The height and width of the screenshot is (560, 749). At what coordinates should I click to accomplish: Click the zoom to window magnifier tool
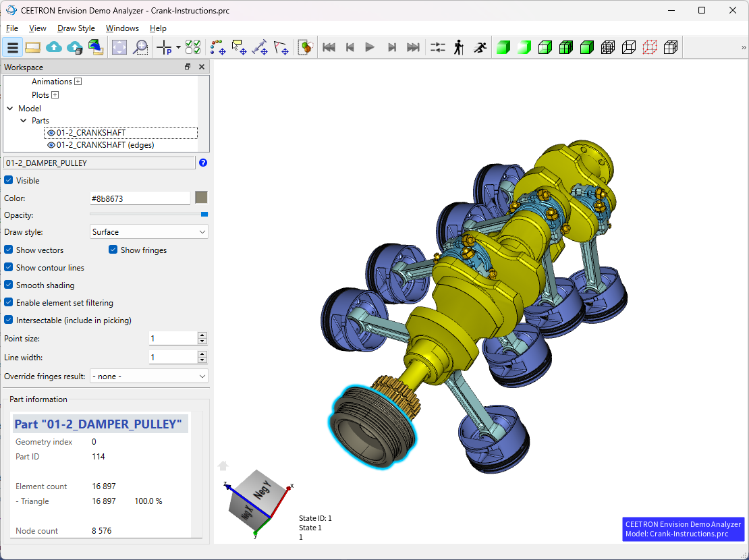140,47
